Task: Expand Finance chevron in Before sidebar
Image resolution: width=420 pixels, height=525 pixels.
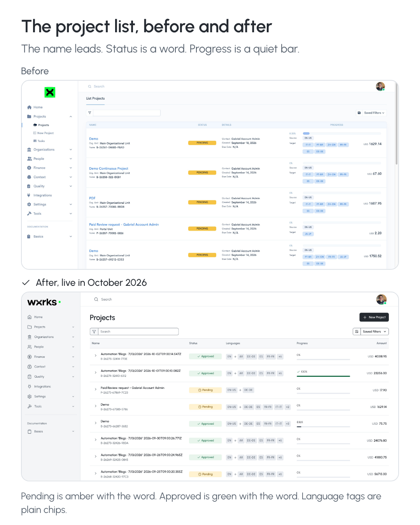Action: [71, 168]
